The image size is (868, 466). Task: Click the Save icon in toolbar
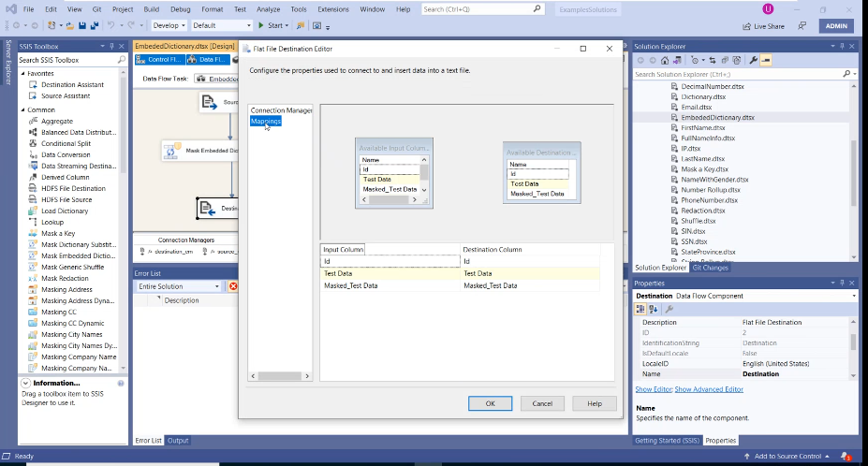tap(82, 25)
